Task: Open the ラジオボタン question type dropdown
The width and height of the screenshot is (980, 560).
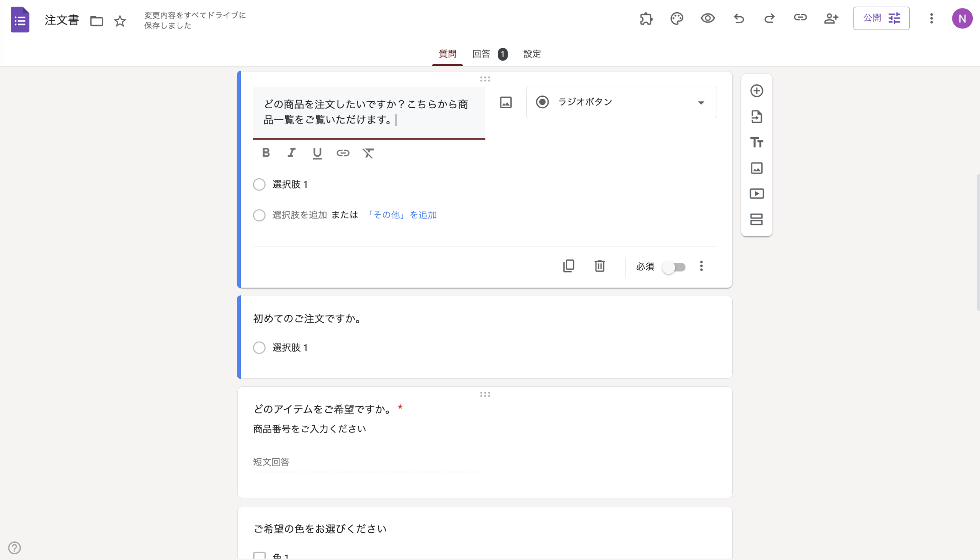Action: coord(621,102)
